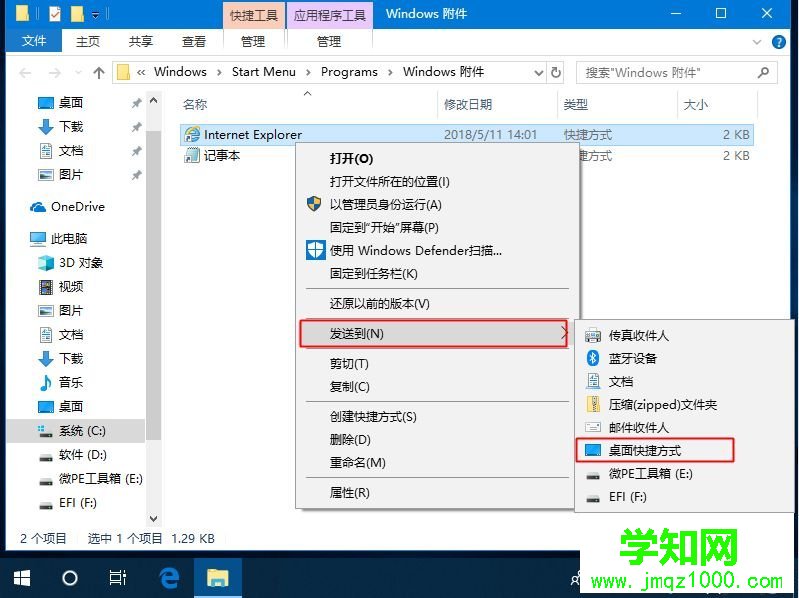Click the Windows Defender shield icon
The height and width of the screenshot is (598, 799).
[x=315, y=250]
